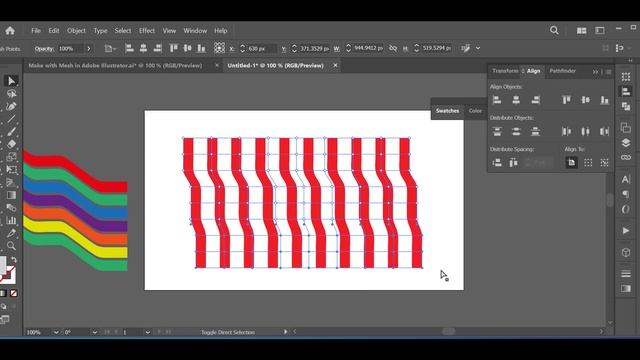Switch to the Swatches panel tab
Viewport: 640px width, 360px height.
(x=447, y=111)
